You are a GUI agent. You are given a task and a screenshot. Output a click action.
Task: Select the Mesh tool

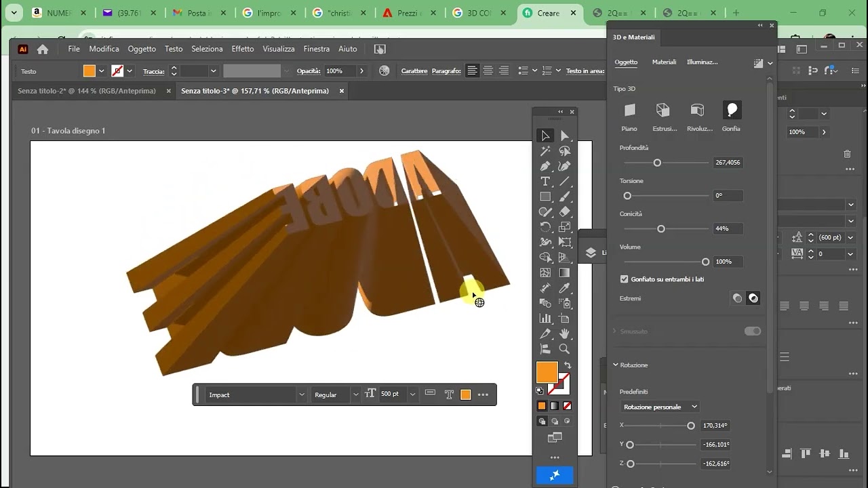[545, 273]
